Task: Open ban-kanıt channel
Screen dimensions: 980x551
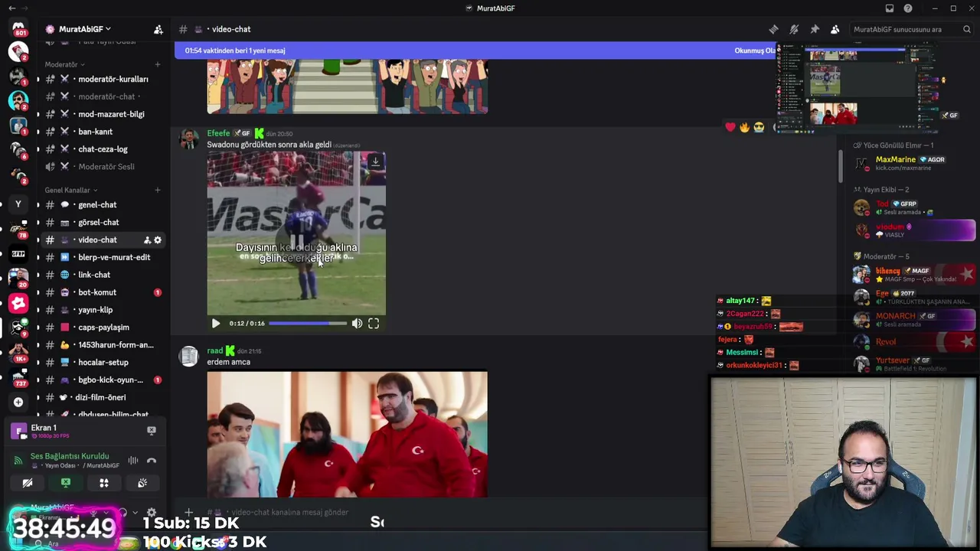Action: point(103,132)
